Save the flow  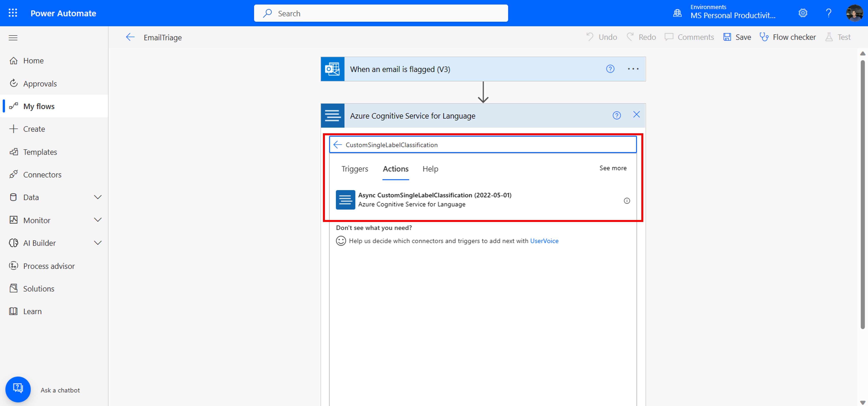(737, 37)
